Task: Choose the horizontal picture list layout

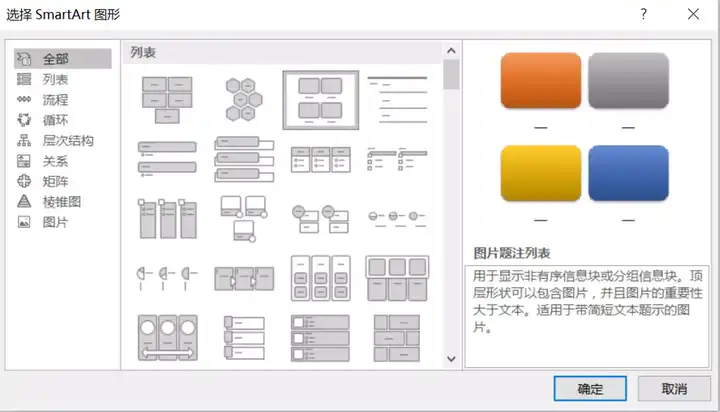Action: [x=397, y=278]
